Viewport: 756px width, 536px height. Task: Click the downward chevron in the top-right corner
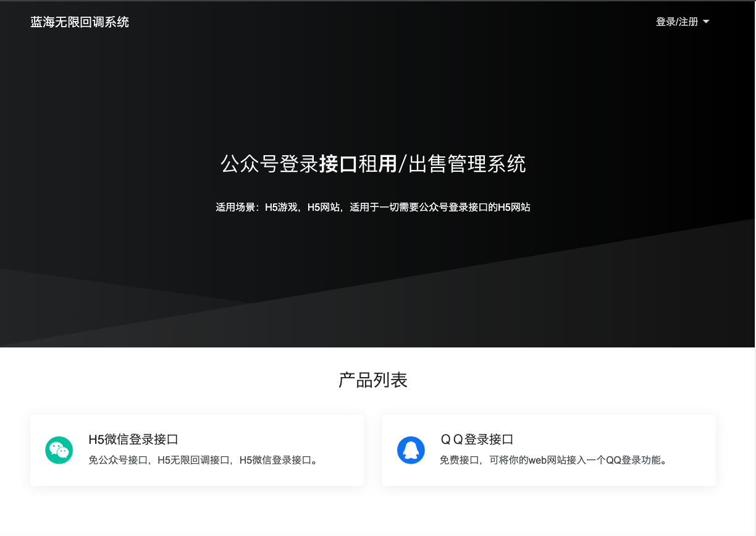pyautogui.click(x=705, y=22)
